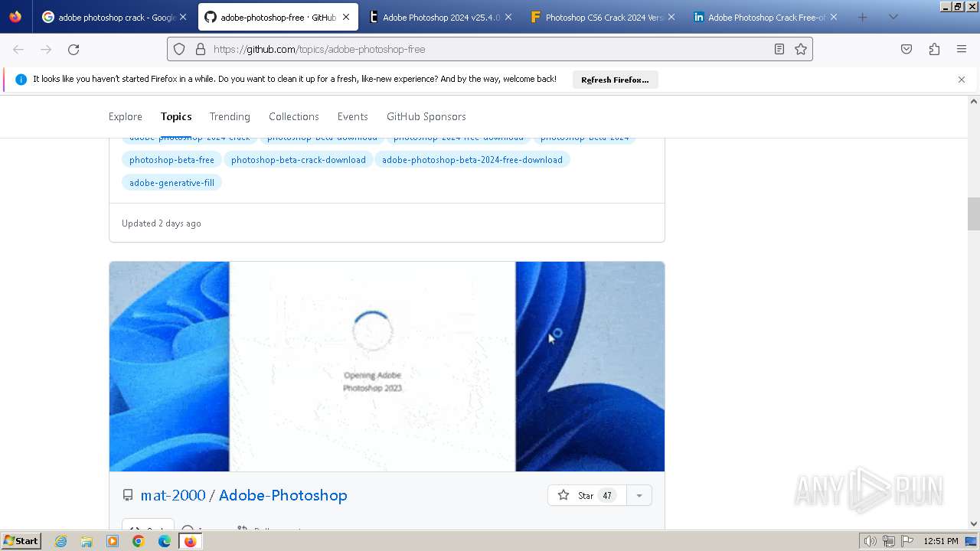Image resolution: width=980 pixels, height=551 pixels.
Task: Launch Google Chrome from taskbar
Action: (x=139, y=541)
